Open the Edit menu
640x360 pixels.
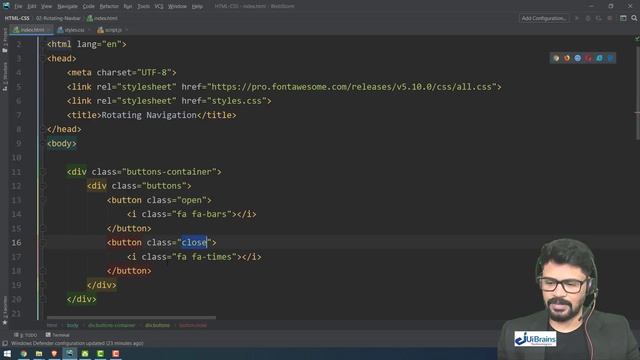coord(32,7)
